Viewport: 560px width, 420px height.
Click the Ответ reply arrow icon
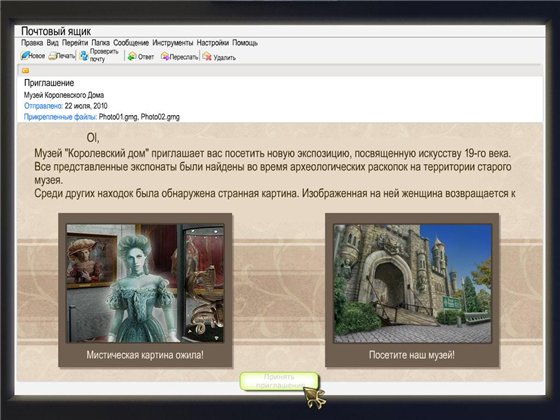pyautogui.click(x=132, y=56)
